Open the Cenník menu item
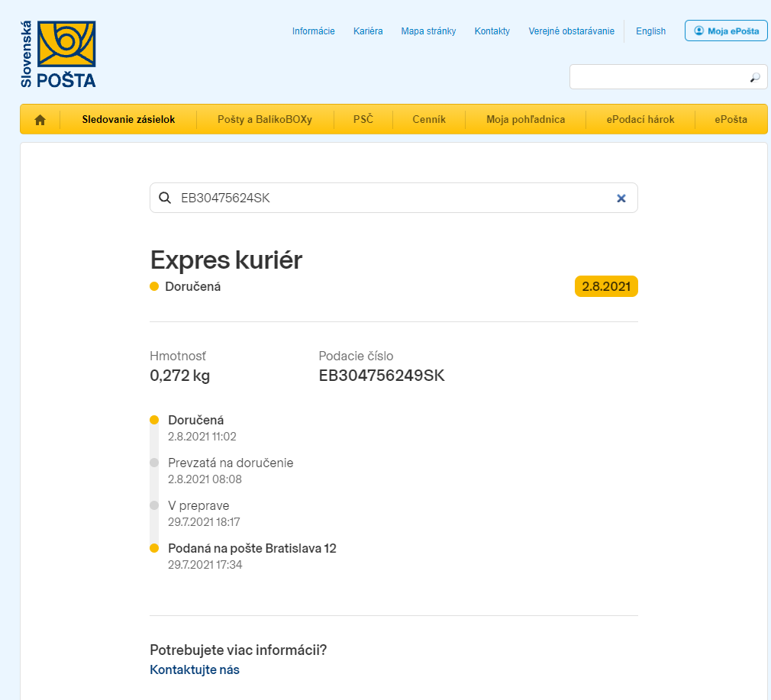 (x=428, y=120)
